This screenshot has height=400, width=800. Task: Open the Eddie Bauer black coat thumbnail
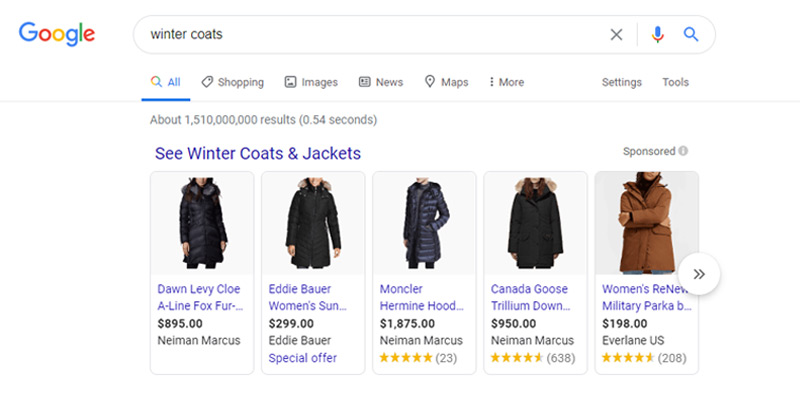pos(313,223)
